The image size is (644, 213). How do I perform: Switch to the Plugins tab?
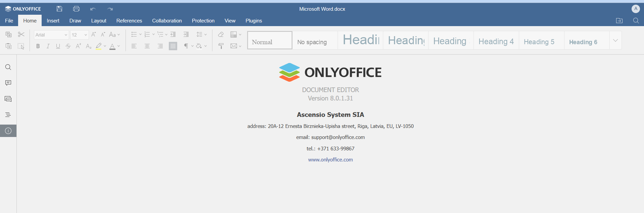[254, 21]
